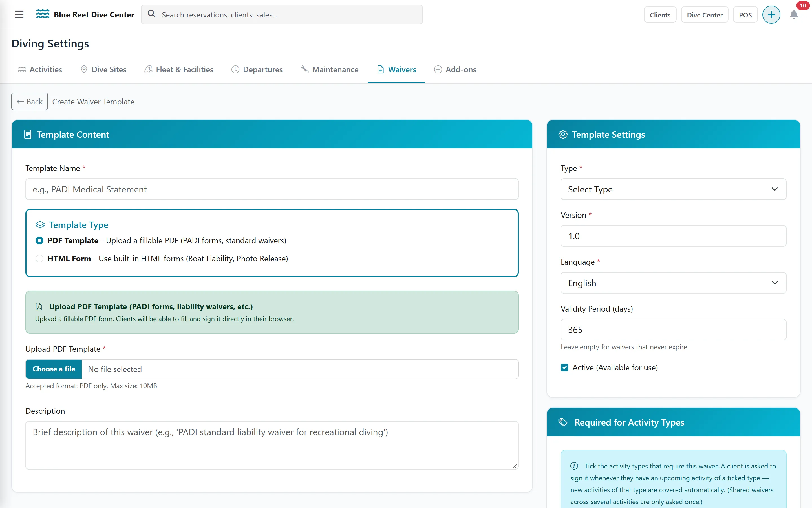Click the Clients button
The height and width of the screenshot is (508, 812).
pyautogui.click(x=660, y=15)
